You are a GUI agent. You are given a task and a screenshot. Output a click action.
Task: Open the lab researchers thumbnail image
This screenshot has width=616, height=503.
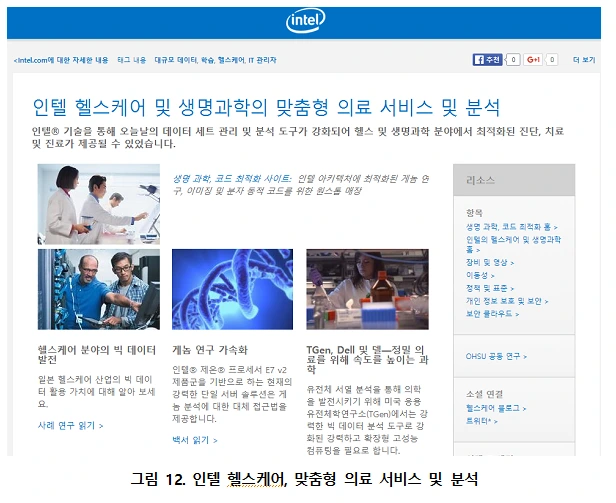coord(99,204)
